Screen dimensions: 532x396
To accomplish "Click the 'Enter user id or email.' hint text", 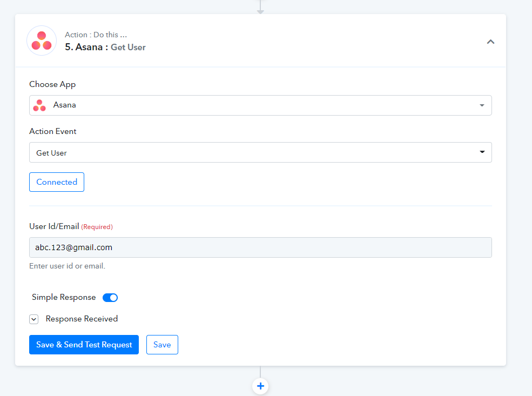I will 67,266.
